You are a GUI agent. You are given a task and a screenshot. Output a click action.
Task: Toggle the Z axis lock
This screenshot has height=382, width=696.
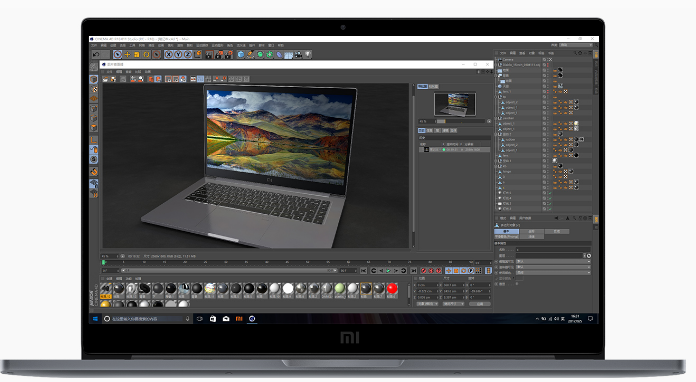tap(188, 55)
